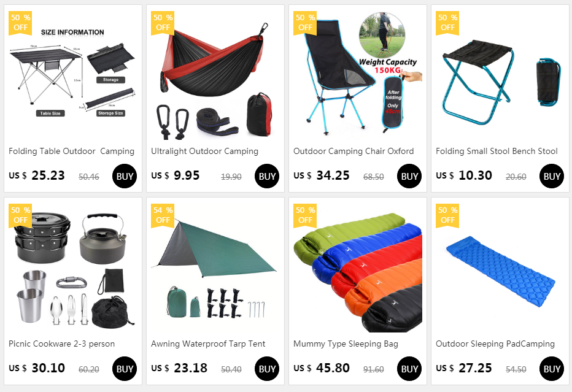View the blue sleeping pad image
The width and height of the screenshot is (572, 392).
click(500, 268)
